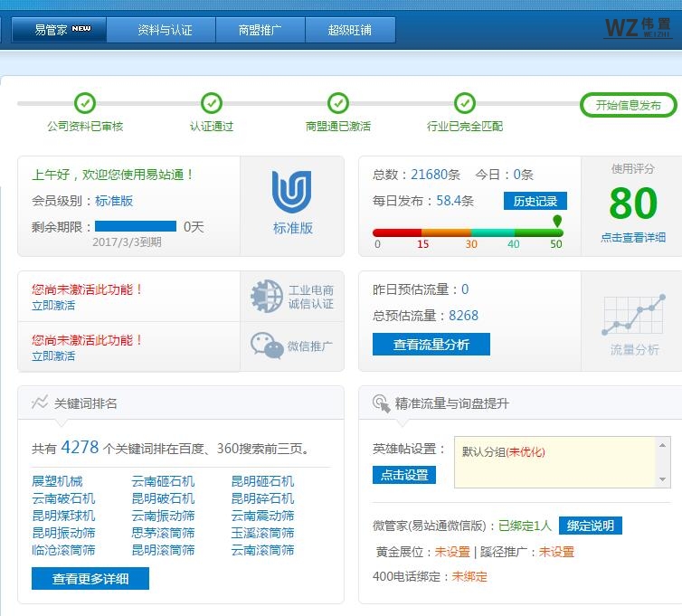Click the 精准流量与询盘提升 cursor icon
Screen dimensions: 682x616
[x=381, y=403]
